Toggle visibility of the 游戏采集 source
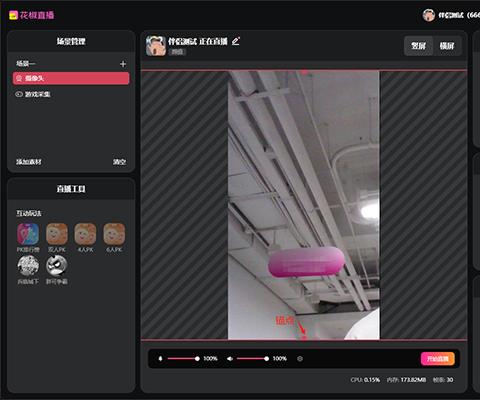480x400 pixels. [19, 94]
